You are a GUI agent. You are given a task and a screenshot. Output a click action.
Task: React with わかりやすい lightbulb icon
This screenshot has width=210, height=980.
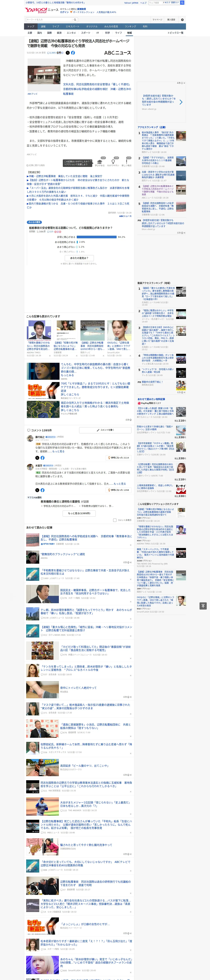tap(113, 162)
